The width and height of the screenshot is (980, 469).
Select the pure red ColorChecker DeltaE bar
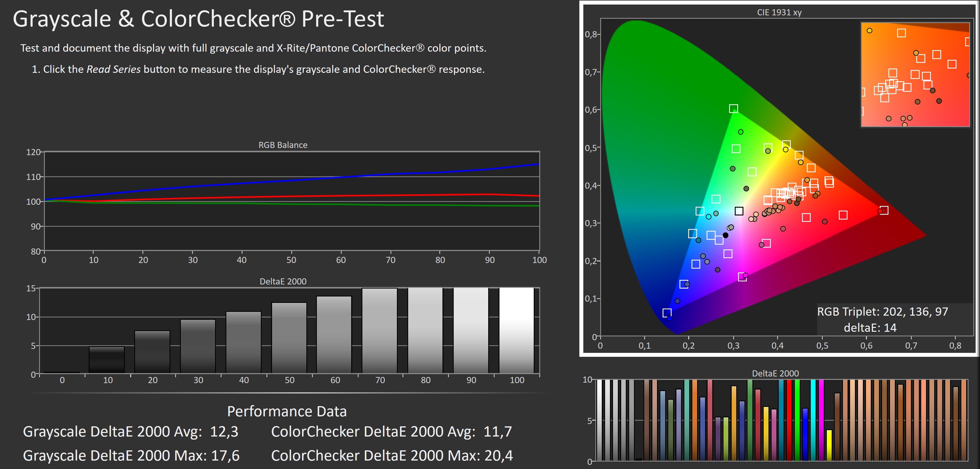(789, 420)
